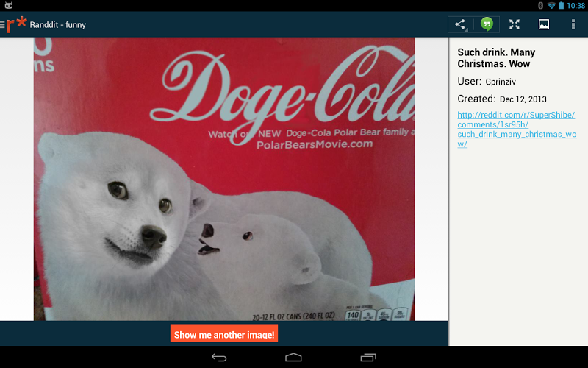Share via Hangouts green quote icon

[487, 24]
